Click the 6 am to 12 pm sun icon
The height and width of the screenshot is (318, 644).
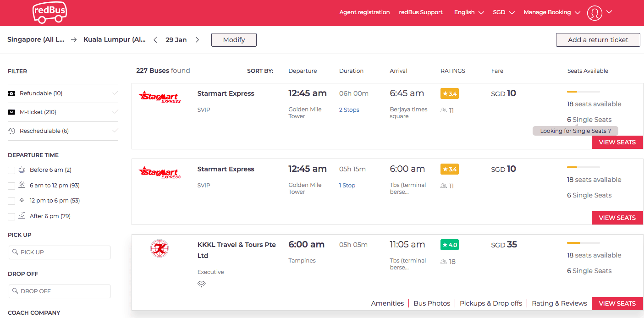click(x=22, y=185)
